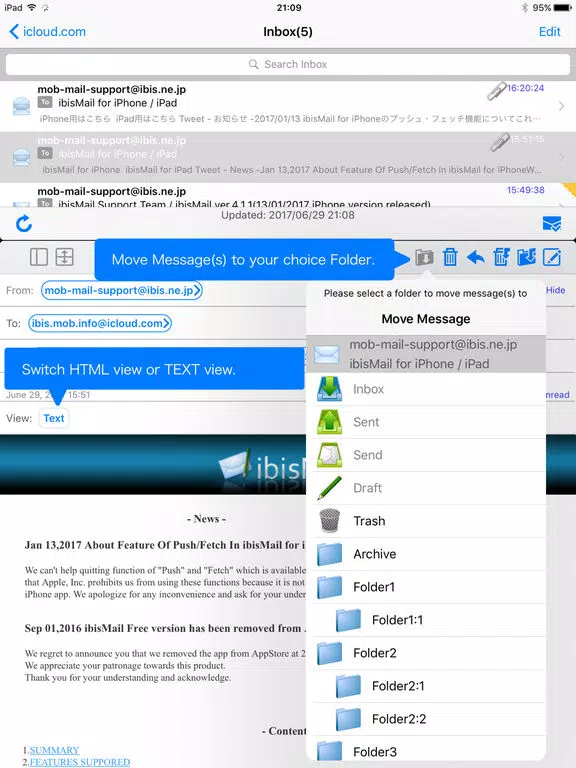Select Folder3 as destination
The image size is (576, 768).
(x=426, y=750)
